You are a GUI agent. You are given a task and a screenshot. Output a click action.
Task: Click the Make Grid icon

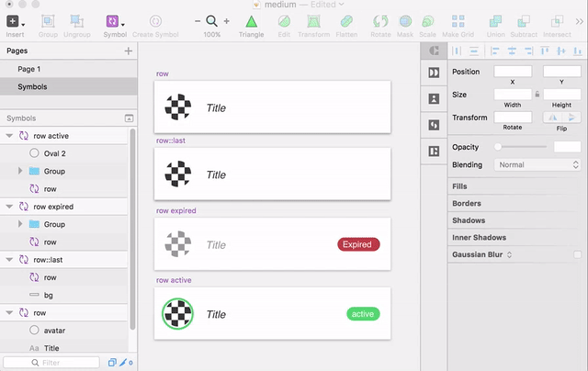point(458,21)
